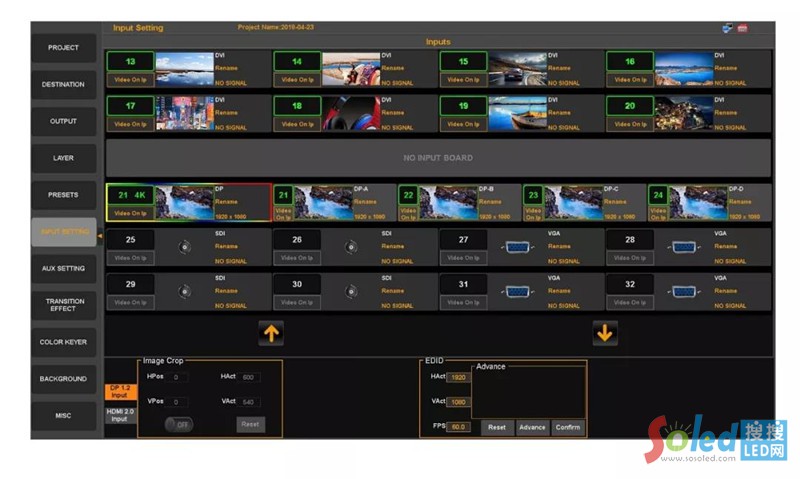Click the network connection icon at top right
This screenshot has width=800, height=479.
727,28
